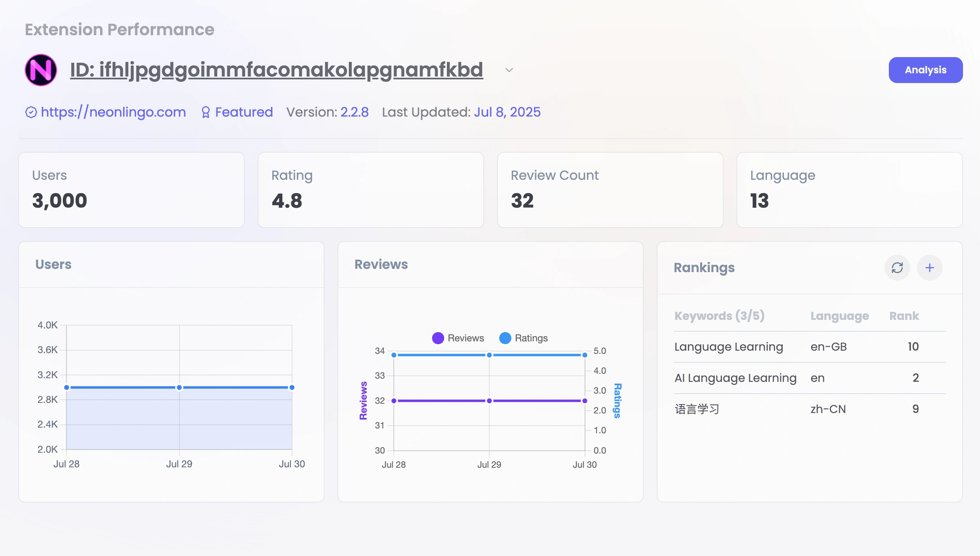Screen dimensions: 980x556
Task: Click the Jul 30 point on Users chart
Action: tap(292, 388)
